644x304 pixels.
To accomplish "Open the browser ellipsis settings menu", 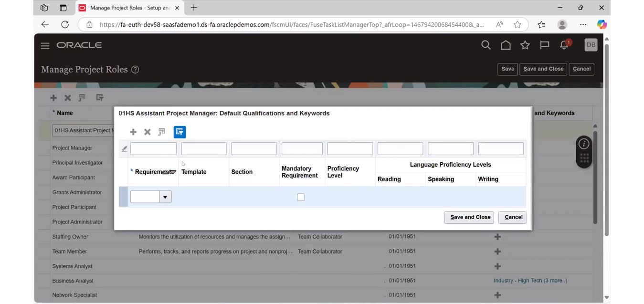I will 583,24.
